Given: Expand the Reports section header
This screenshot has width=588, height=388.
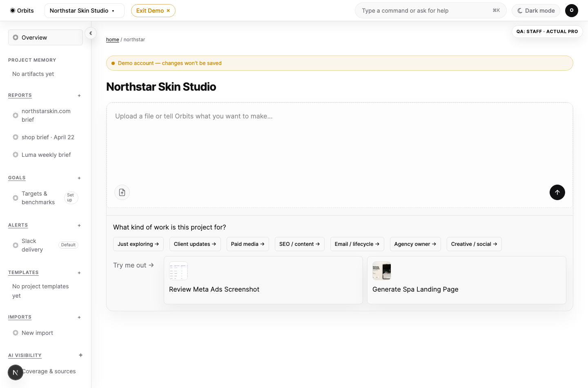Looking at the screenshot, I should 20,95.
